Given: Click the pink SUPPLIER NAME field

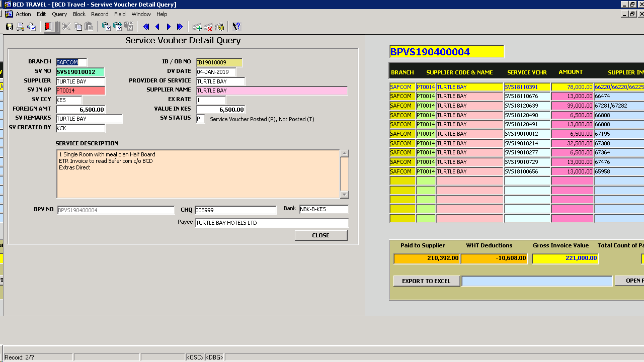Looking at the screenshot, I should [x=272, y=90].
